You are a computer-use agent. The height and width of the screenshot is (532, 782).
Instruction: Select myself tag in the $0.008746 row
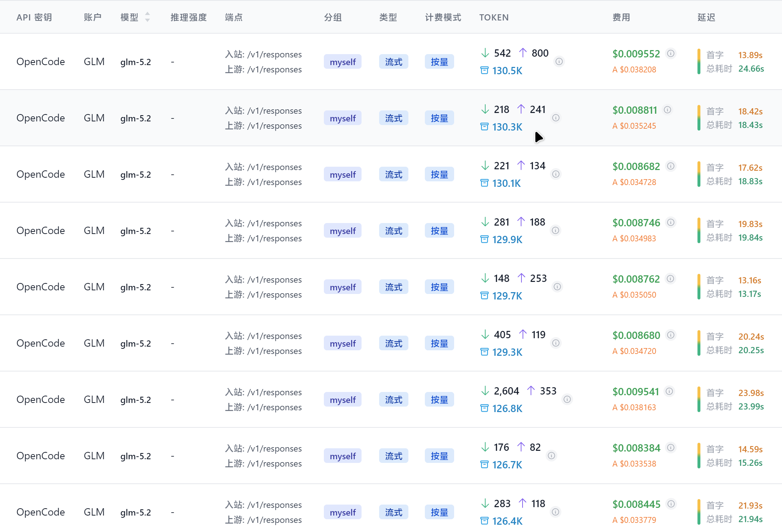pyautogui.click(x=343, y=231)
